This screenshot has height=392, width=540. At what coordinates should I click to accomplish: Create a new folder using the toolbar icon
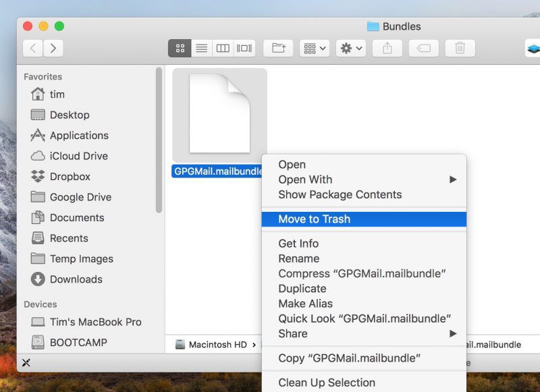click(277, 48)
